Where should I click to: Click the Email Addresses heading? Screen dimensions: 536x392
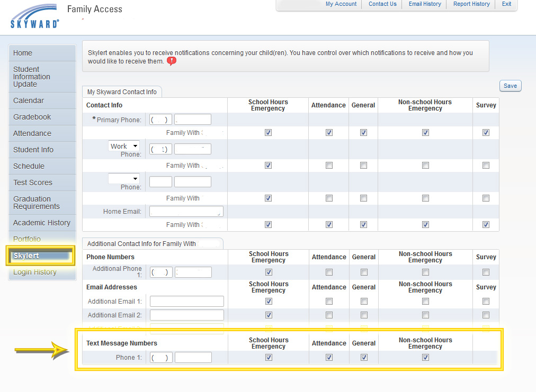(x=111, y=287)
